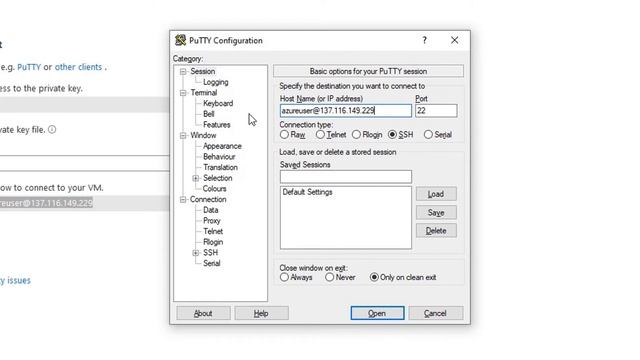
Task: Select the Raw connection type
Action: coord(284,134)
